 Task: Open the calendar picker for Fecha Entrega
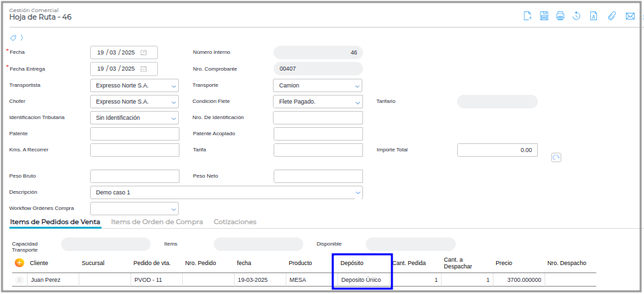point(143,69)
